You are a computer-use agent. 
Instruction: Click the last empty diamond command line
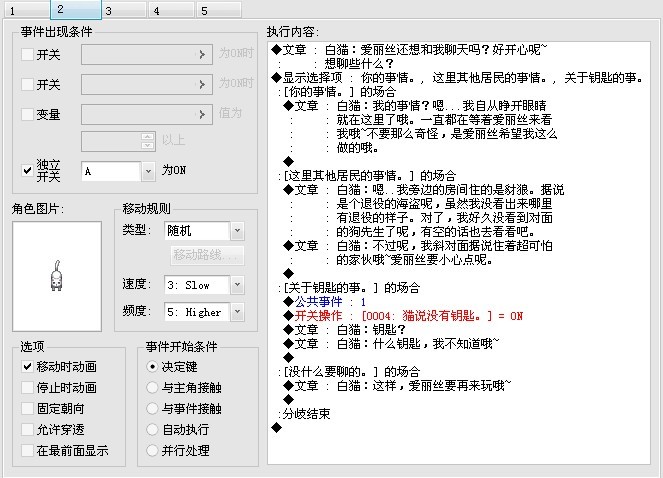pos(277,427)
